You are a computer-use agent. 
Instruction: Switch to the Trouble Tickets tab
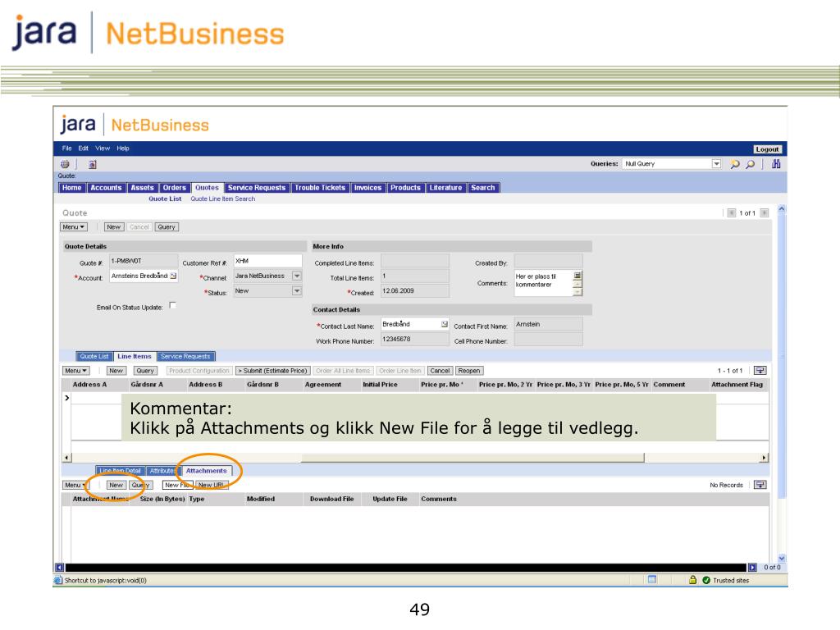click(x=320, y=188)
